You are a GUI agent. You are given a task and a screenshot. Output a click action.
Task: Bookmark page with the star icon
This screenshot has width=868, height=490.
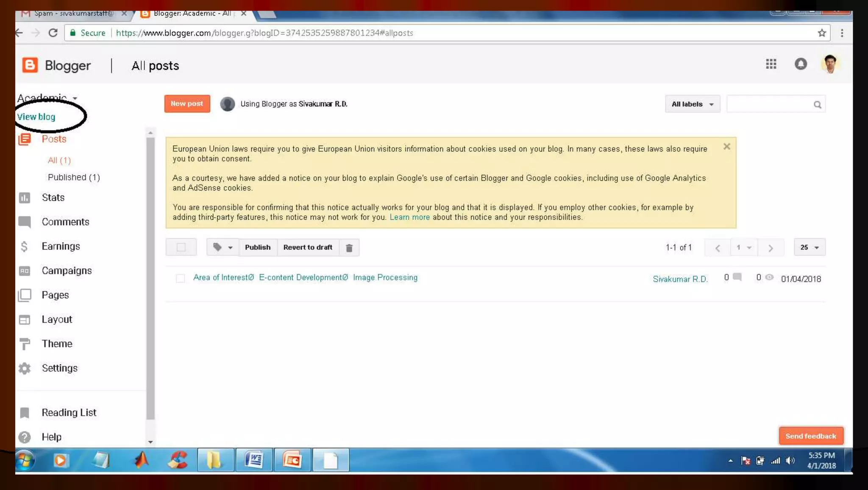pos(822,33)
